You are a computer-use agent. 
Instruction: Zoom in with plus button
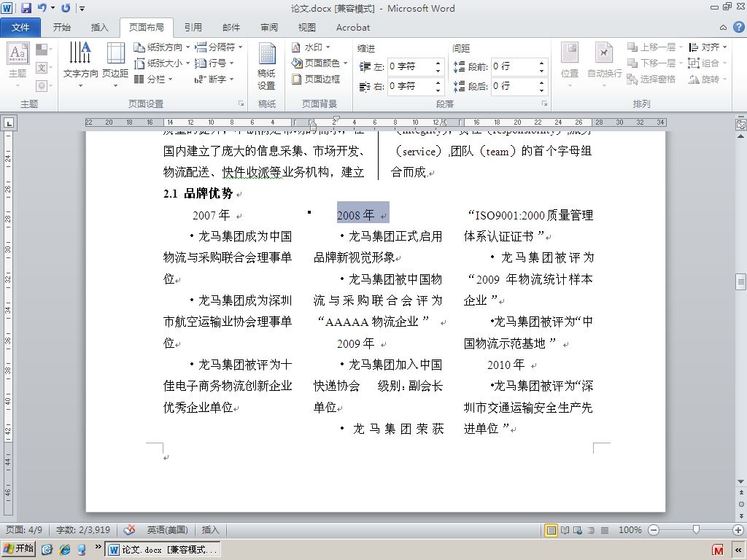tap(738, 530)
